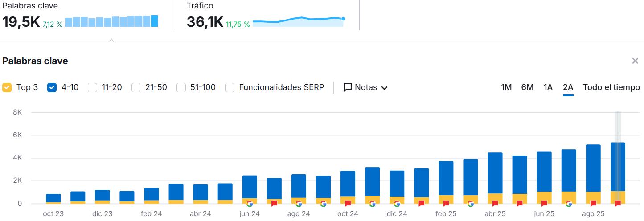Switch to the 6M time range
Image resolution: width=644 pixels, height=221 pixels.
click(x=527, y=87)
